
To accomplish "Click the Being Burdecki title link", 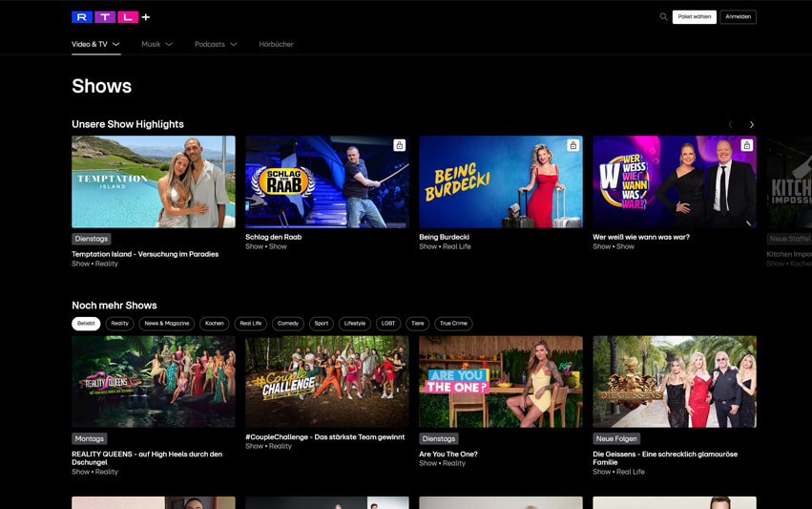I will click(444, 237).
